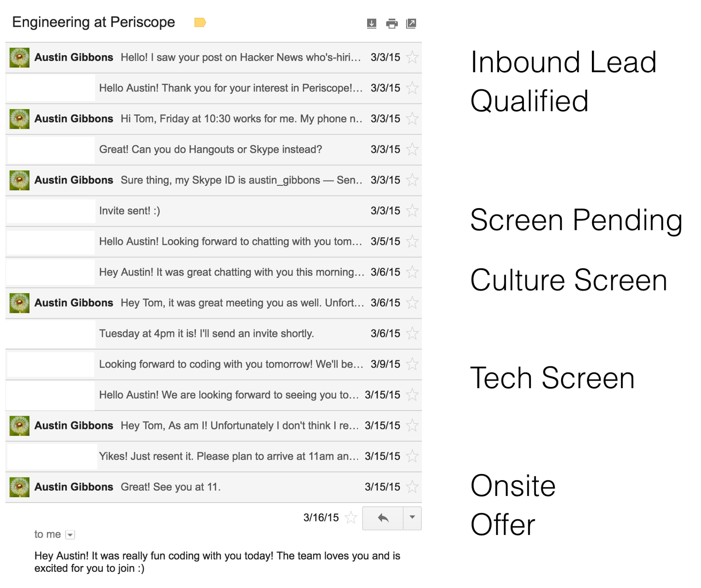
Task: Expand the "Great! Can you do Hangouts" message
Action: pos(210,149)
